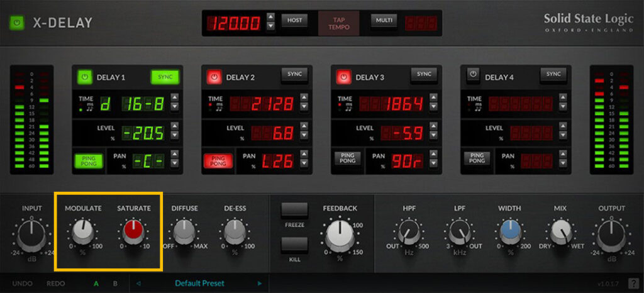The width and height of the screenshot is (644, 293).
Task: Enable SYNC on Delay 3
Action: (424, 75)
